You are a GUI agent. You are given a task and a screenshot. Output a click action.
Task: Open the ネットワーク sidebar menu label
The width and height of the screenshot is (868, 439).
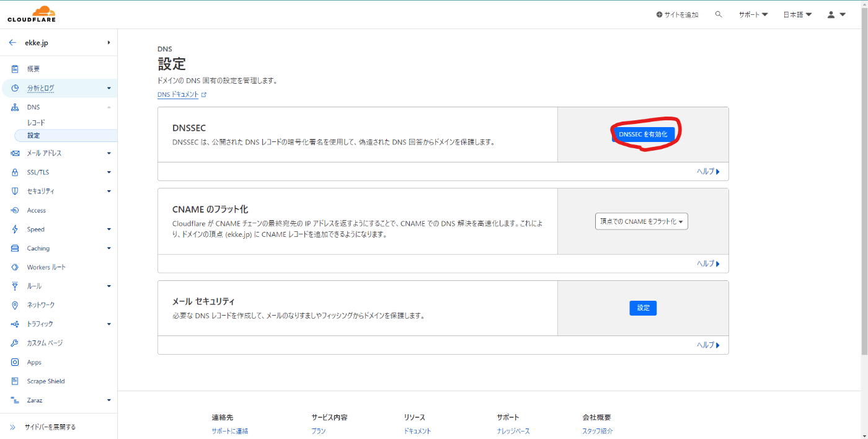click(x=41, y=305)
